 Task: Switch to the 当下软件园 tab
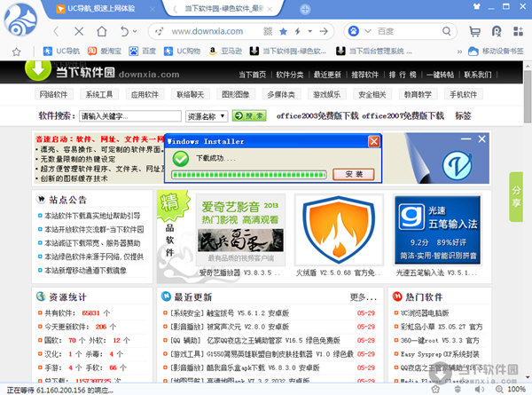pos(223,9)
